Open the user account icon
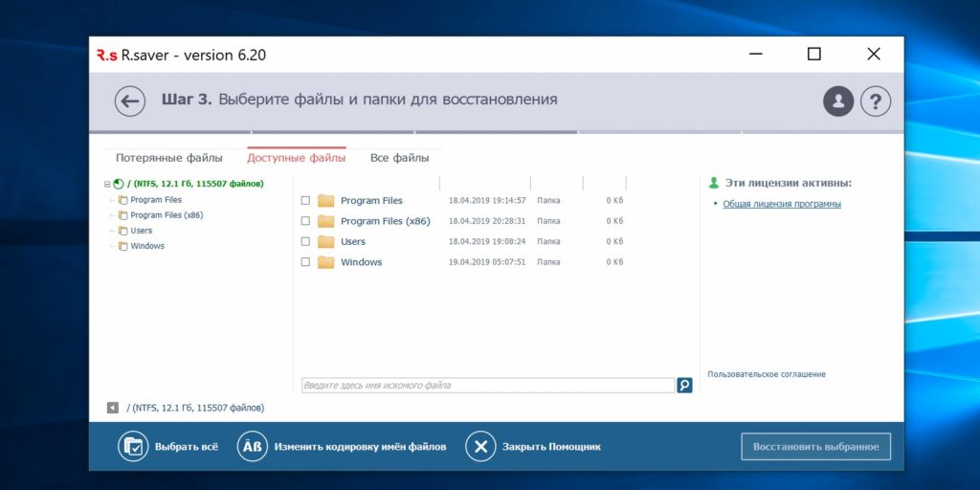The height and width of the screenshot is (490, 980). 838,100
